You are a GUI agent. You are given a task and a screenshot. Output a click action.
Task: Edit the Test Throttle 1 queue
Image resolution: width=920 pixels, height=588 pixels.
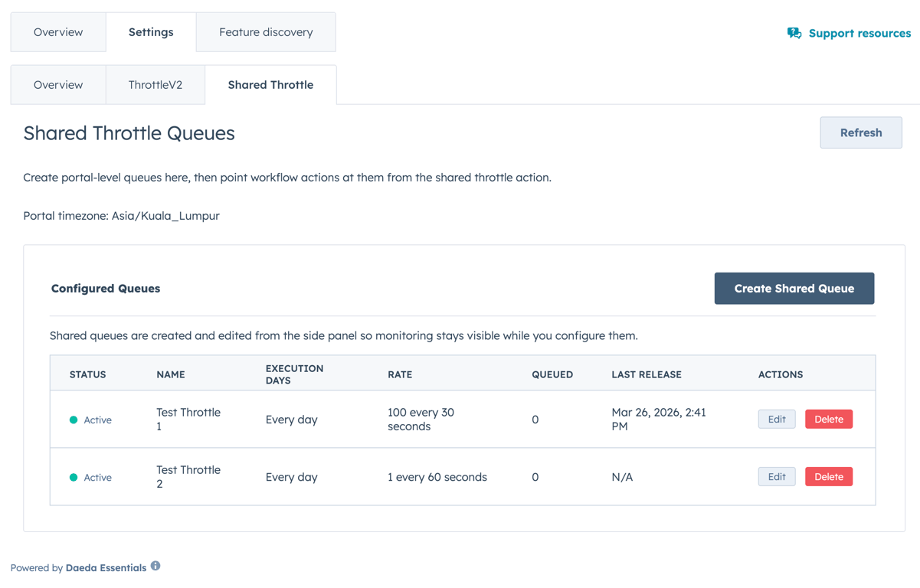pos(776,419)
